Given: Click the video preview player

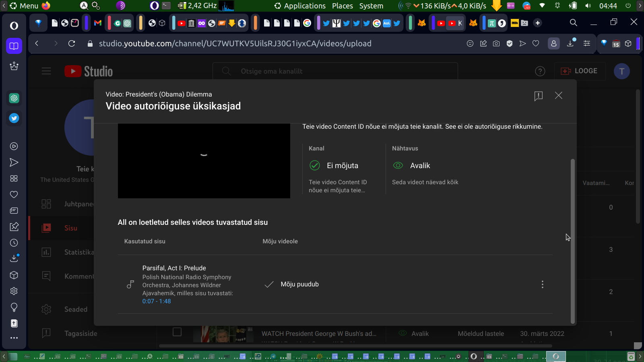Looking at the screenshot, I should point(204,160).
